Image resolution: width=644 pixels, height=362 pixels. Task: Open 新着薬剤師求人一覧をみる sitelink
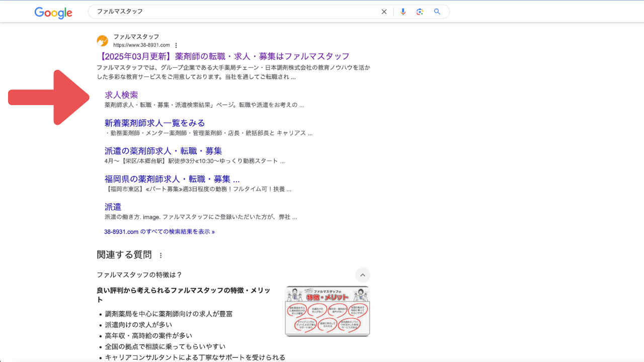(155, 123)
